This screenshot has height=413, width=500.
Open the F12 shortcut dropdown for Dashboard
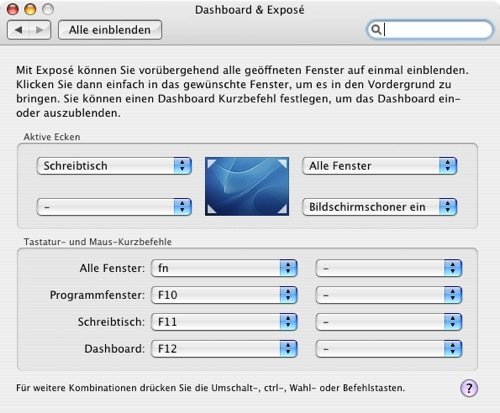coord(224,349)
